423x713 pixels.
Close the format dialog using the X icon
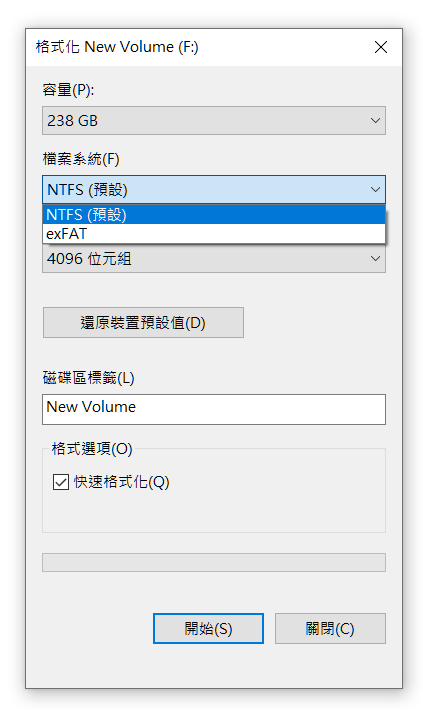tap(381, 47)
